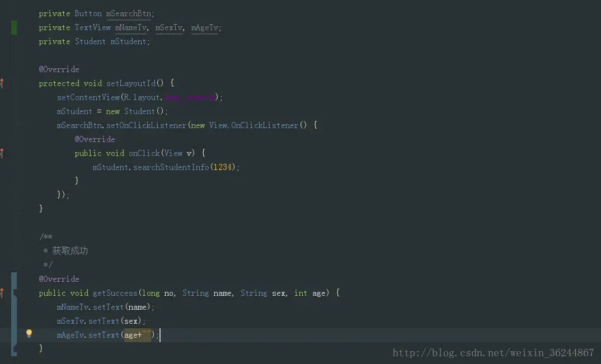
Task: Click the green change marker beside TextView line
Action: tap(14, 27)
